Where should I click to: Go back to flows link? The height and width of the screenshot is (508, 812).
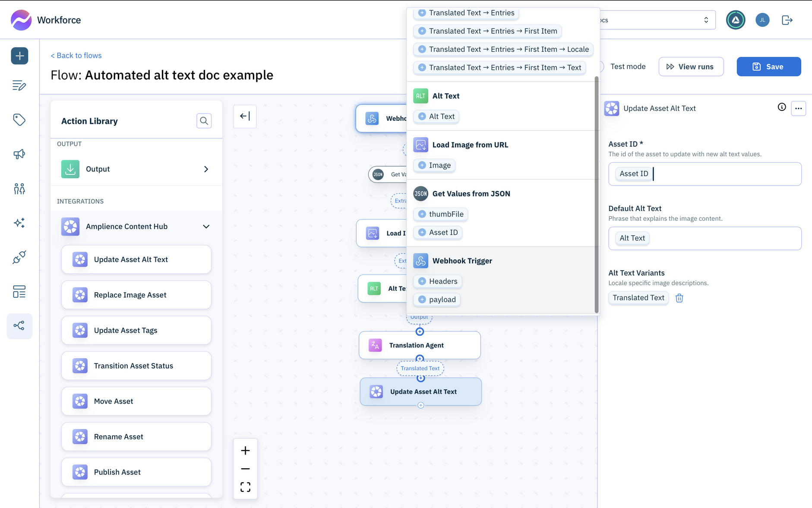point(76,55)
